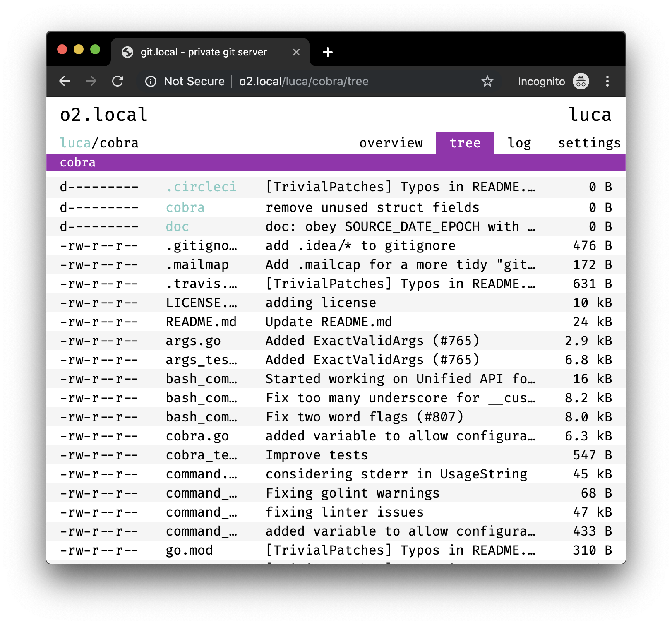
Task: Click commit message 'fixing linter issues'
Action: pos(345,512)
